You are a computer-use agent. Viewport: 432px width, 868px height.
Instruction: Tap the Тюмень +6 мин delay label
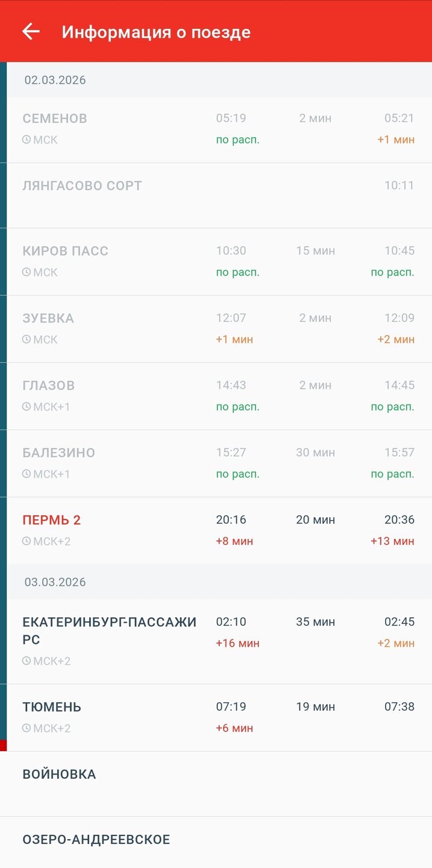(234, 728)
